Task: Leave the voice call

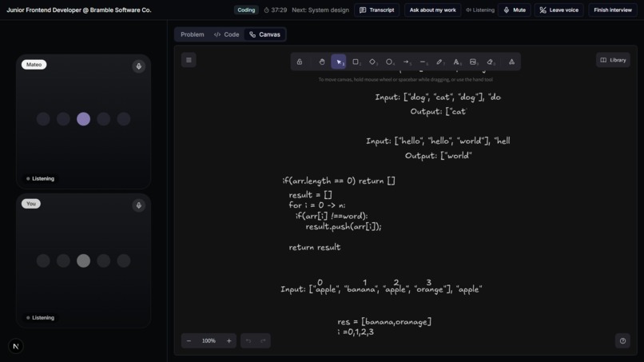Action: coord(559,10)
